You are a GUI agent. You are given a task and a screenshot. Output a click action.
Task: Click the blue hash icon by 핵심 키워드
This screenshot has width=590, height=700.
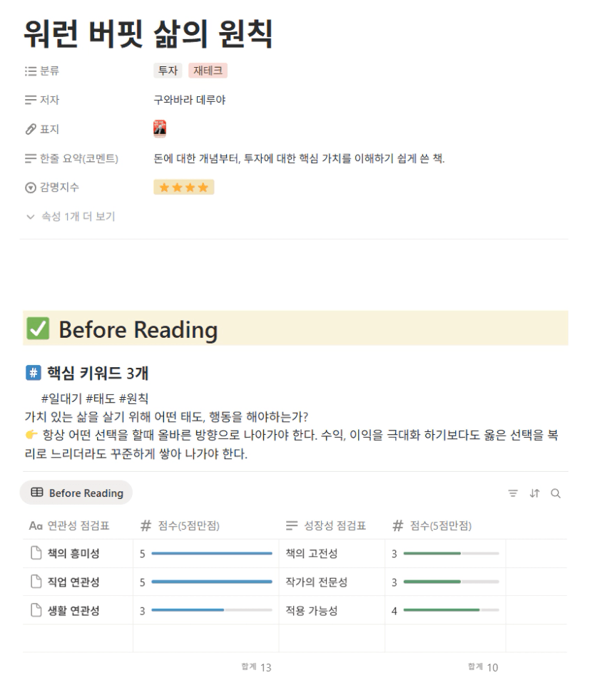coord(33,373)
